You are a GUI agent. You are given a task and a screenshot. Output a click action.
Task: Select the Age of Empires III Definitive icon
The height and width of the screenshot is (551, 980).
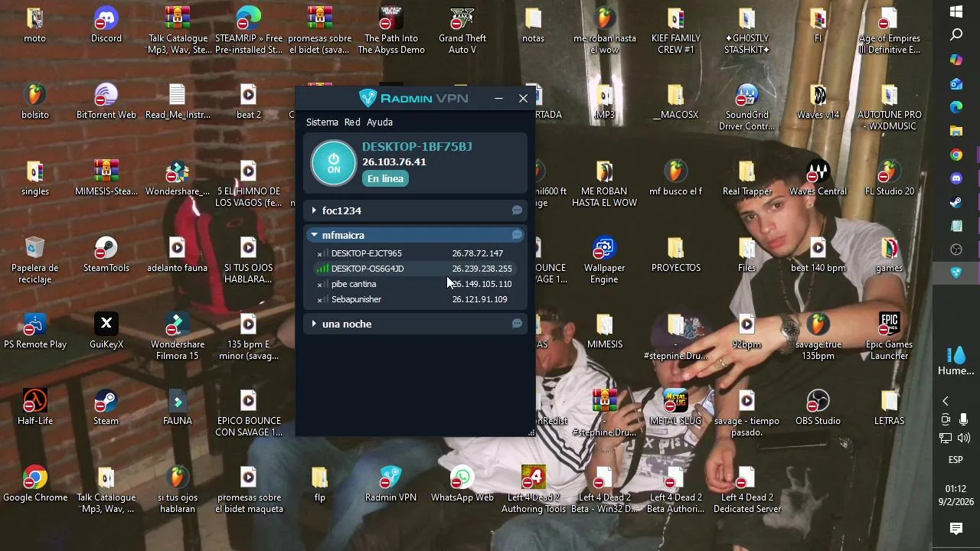890,31
